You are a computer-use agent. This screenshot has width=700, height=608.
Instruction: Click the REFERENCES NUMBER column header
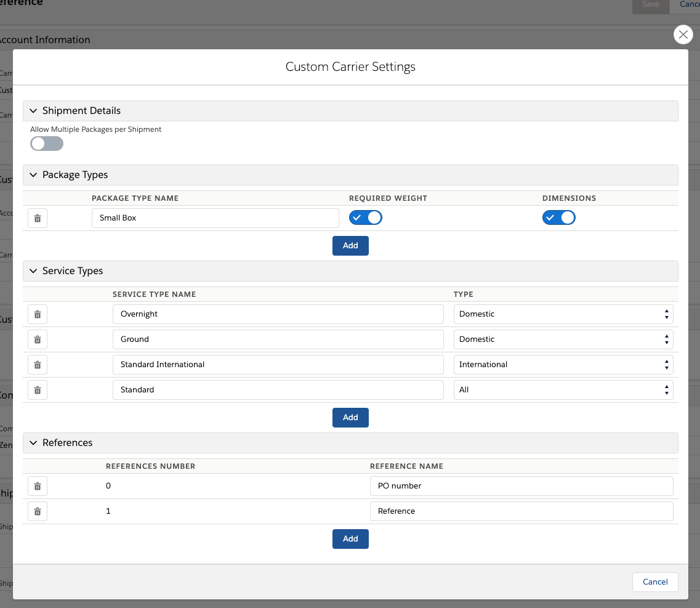[x=150, y=466]
